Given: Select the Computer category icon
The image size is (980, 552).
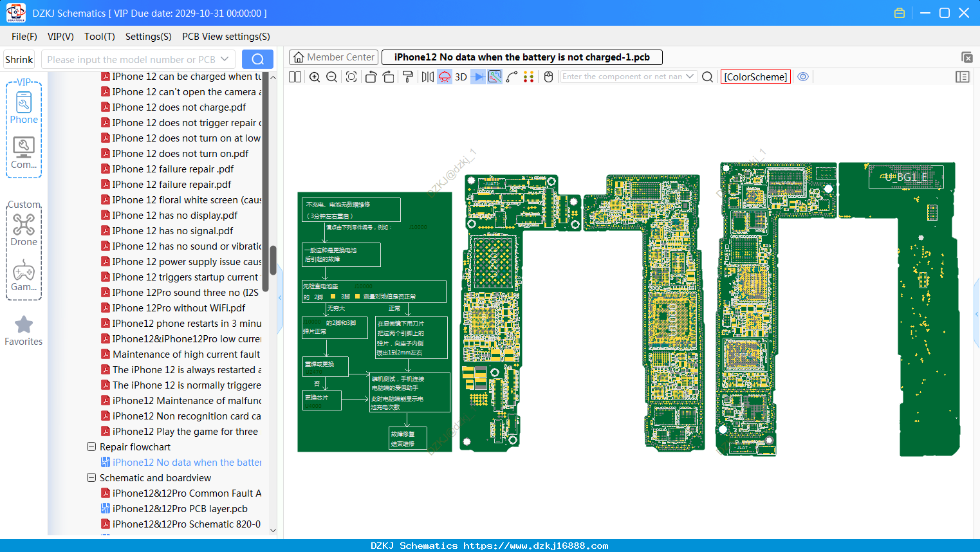Looking at the screenshot, I should click(24, 152).
